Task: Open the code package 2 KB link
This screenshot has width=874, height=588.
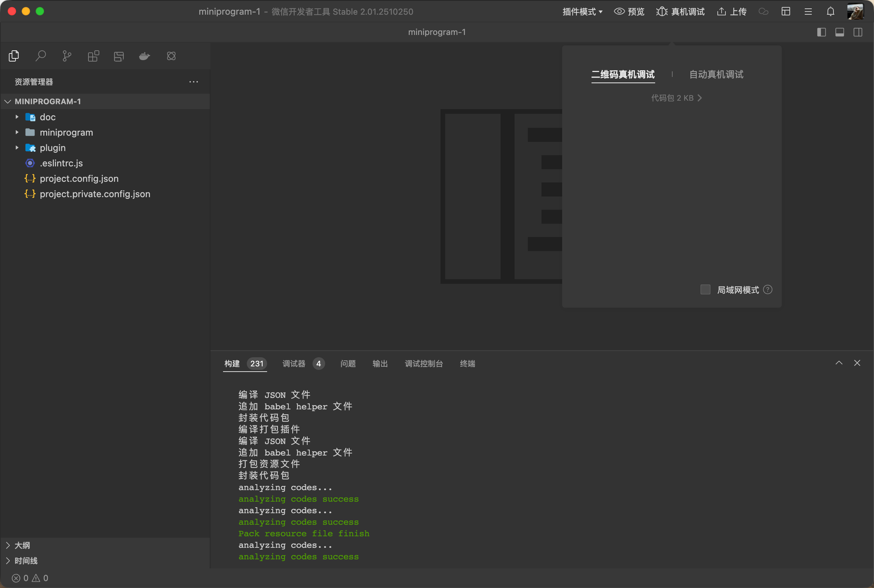Action: (x=676, y=98)
